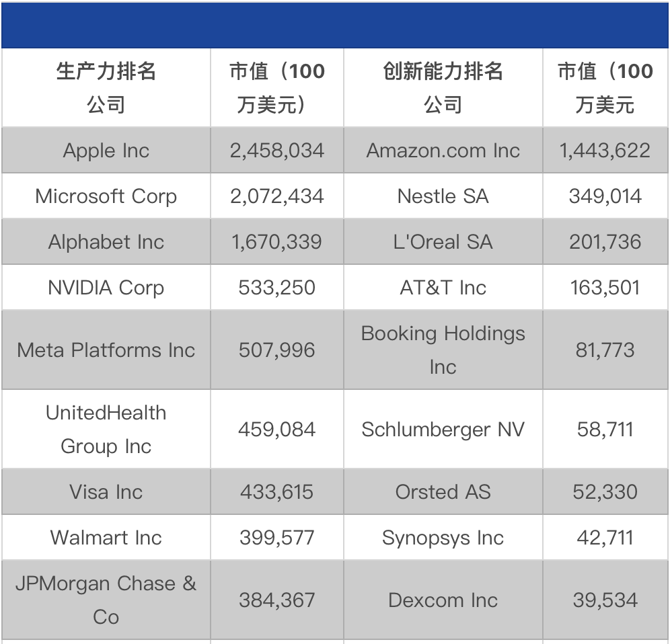Select the Microsoft Corp cell
Image resolution: width=670 pixels, height=644 pixels.
click(x=106, y=196)
